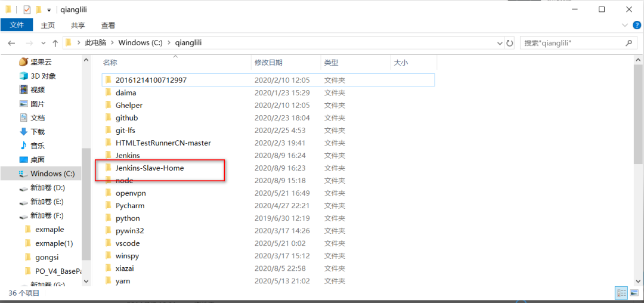Go back with the left arrow button
The height and width of the screenshot is (303, 644).
coord(11,43)
